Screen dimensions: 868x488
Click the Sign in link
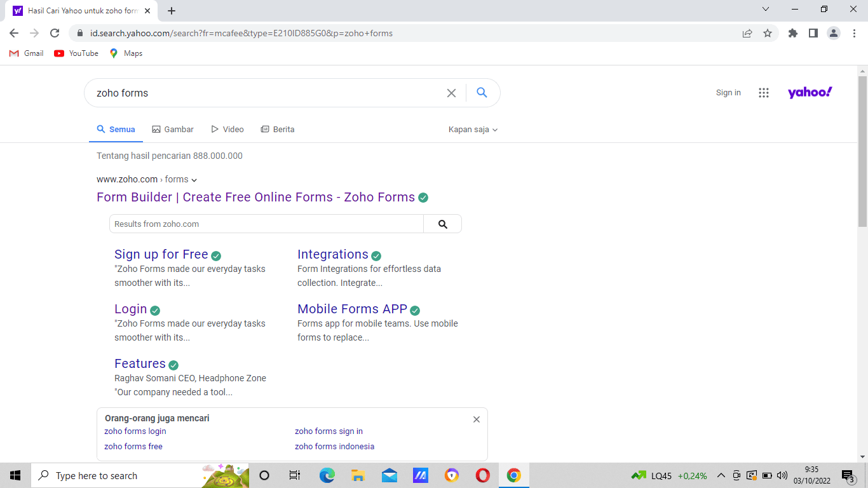click(728, 93)
